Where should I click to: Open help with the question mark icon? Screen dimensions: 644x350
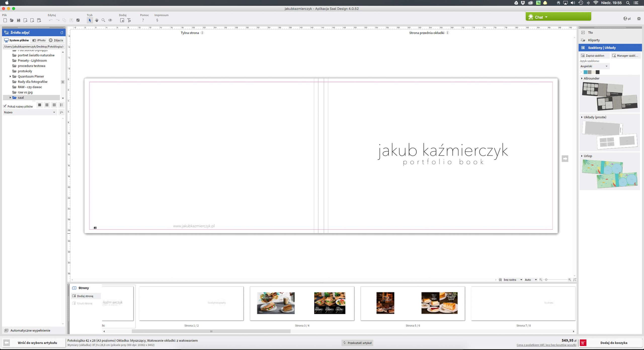point(143,20)
